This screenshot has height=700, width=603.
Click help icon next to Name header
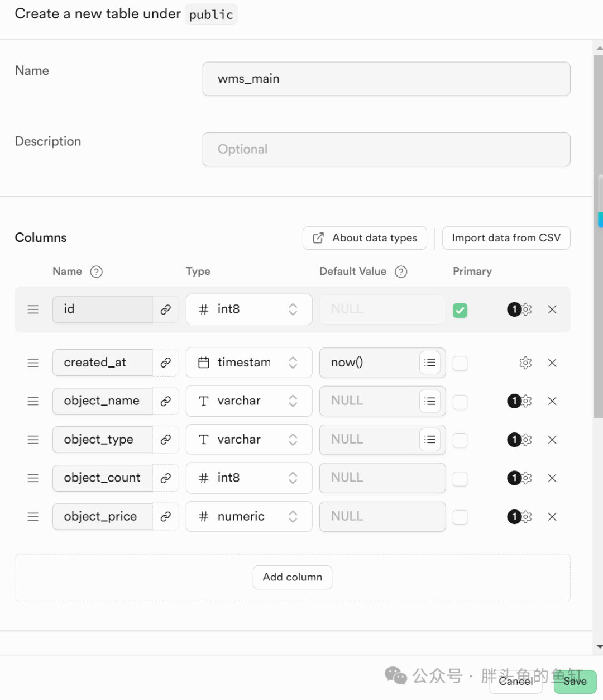point(96,272)
